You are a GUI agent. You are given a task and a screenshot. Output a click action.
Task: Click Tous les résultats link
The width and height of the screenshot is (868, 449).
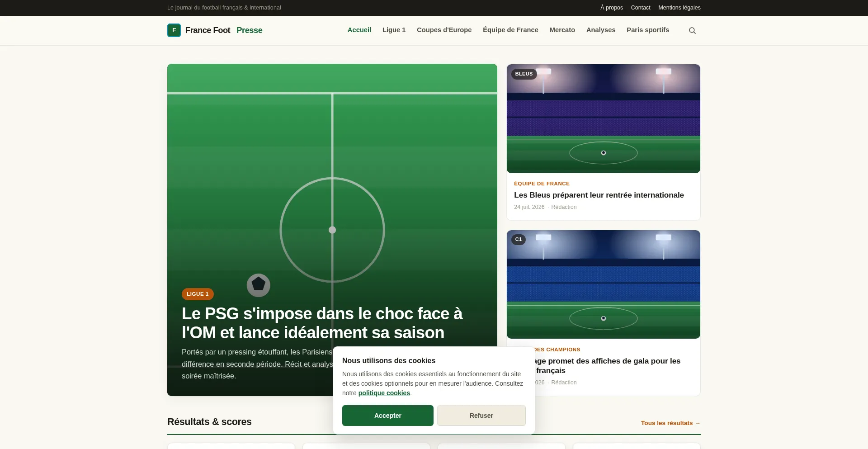[x=670, y=423]
